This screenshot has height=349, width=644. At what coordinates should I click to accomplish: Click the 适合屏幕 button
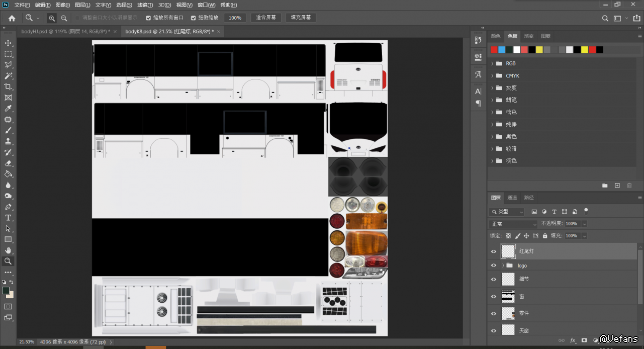[266, 18]
